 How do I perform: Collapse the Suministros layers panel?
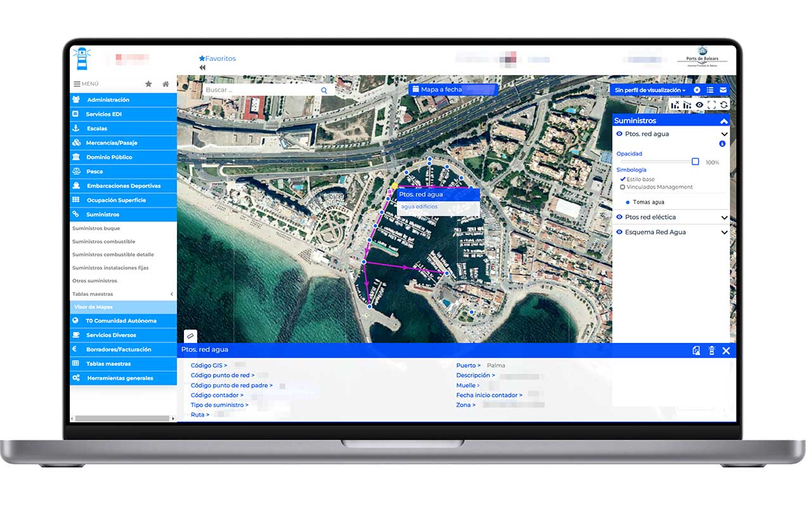point(724,121)
